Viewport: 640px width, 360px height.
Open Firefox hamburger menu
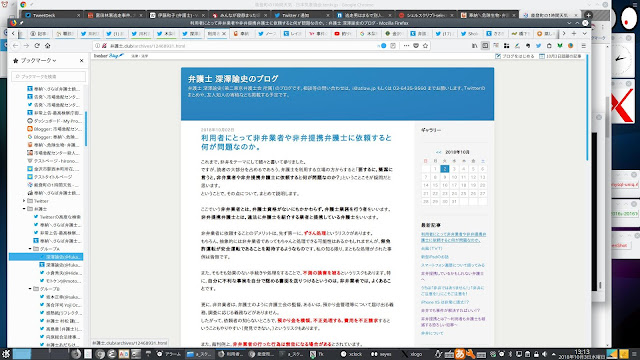(583, 46)
